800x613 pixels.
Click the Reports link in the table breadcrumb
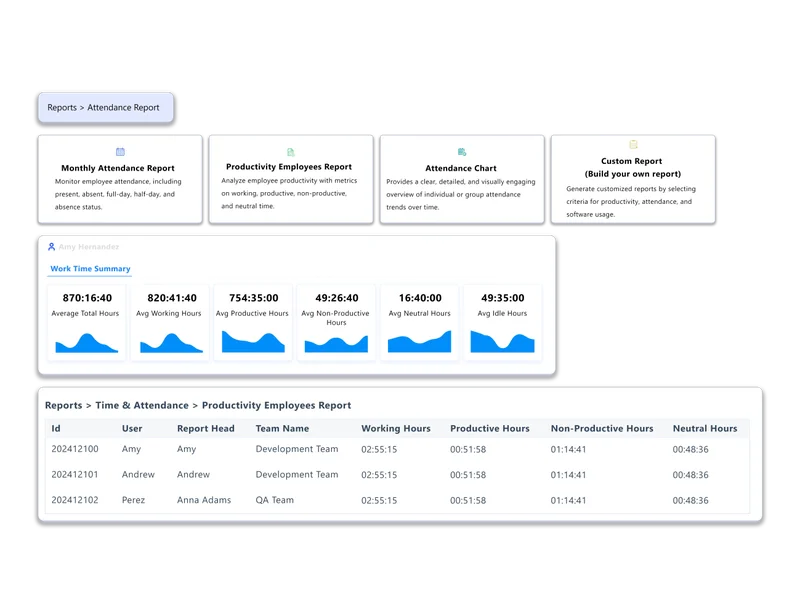coord(63,405)
